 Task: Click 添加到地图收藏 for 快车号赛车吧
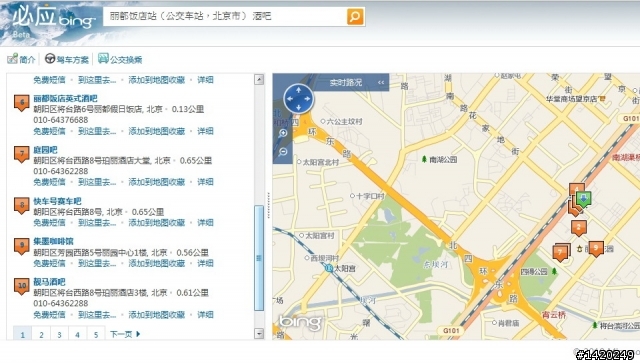point(157,223)
